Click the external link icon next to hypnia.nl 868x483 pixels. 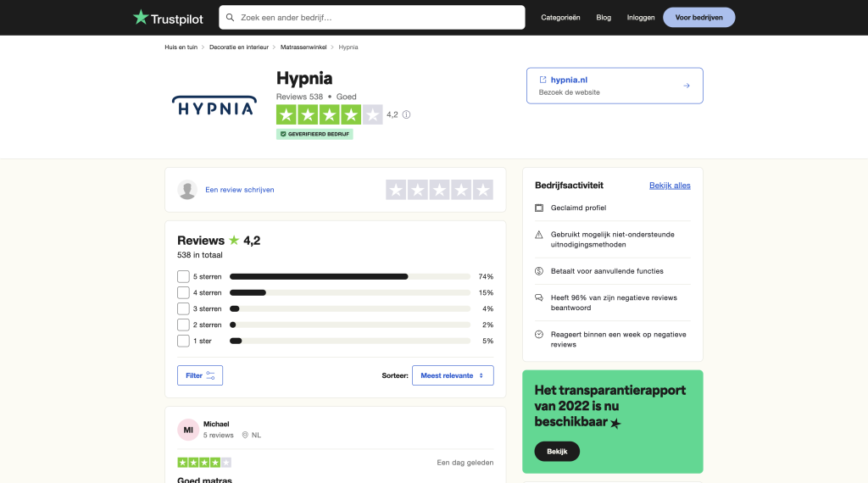[542, 80]
